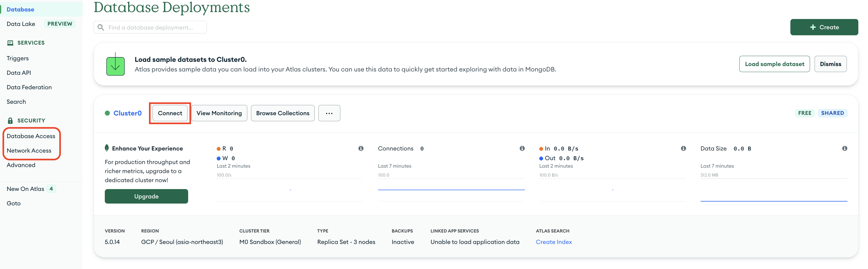The image size is (868, 269).
Task: Click the Connections chart line
Action: 451,190
